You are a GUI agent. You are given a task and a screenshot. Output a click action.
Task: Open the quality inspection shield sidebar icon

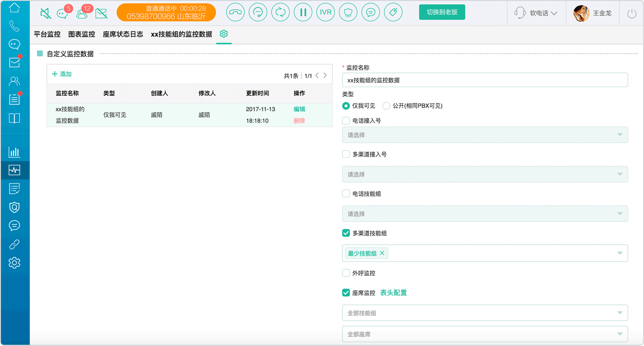[x=15, y=207]
